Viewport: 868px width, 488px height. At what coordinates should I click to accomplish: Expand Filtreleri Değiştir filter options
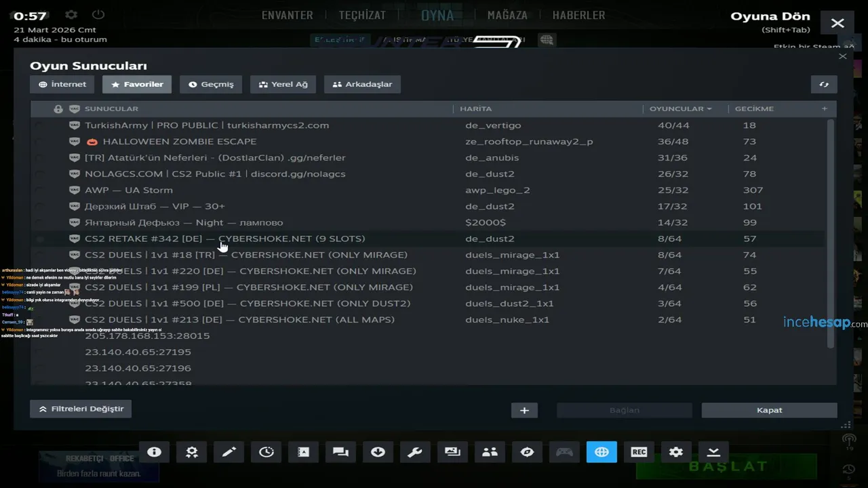[x=81, y=409]
